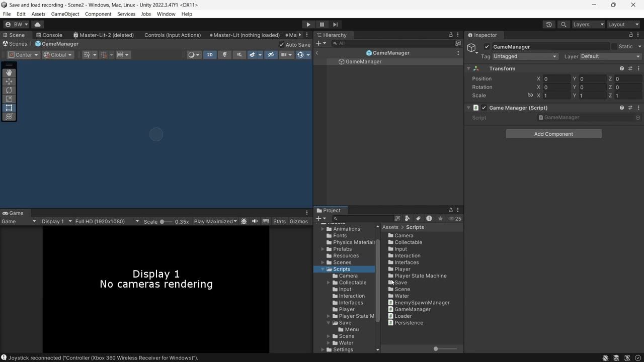Open the Tag Untagged dropdown

pyautogui.click(x=525, y=56)
